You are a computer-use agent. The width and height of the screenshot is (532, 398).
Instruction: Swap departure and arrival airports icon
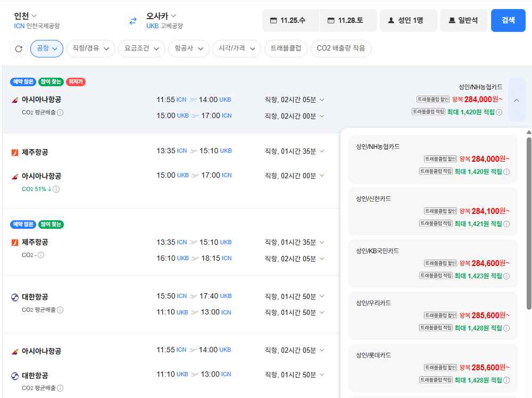point(133,21)
